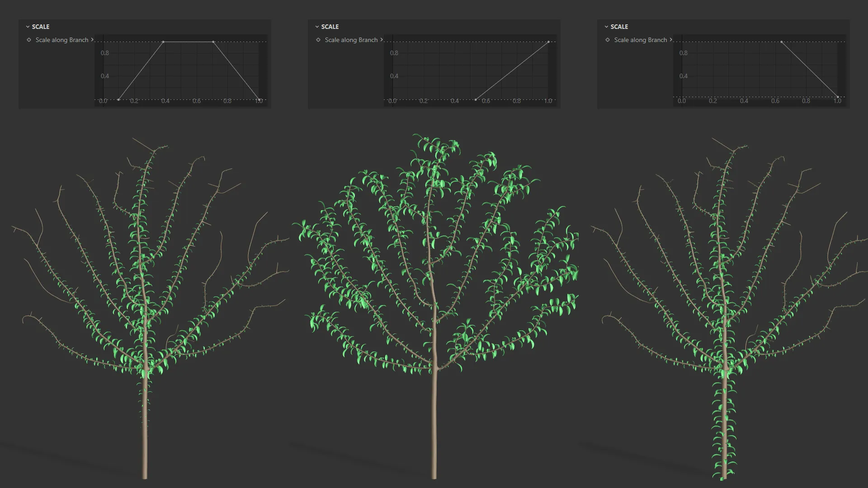
Task: Expand the middle Scale along Branch arrow
Action: pyautogui.click(x=382, y=40)
